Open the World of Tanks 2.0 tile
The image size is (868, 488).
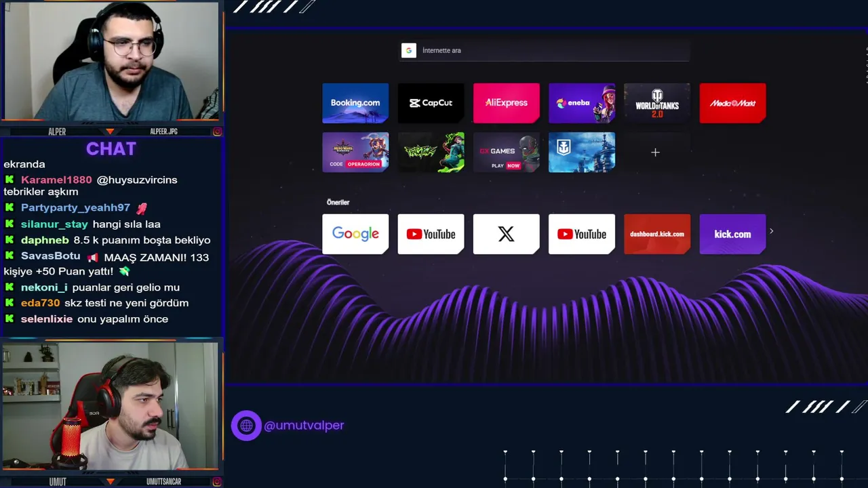657,103
